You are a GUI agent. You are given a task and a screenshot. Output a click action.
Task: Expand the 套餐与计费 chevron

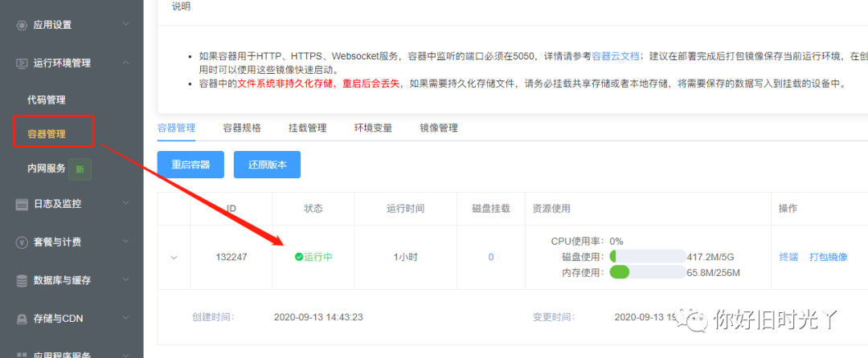[125, 242]
